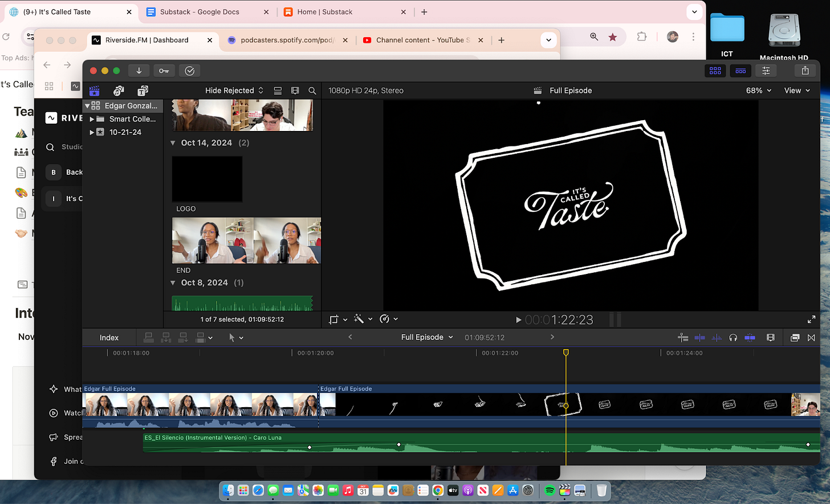The image size is (830, 504).
Task: Select the LOGO clip thumbnail
Action: click(207, 179)
